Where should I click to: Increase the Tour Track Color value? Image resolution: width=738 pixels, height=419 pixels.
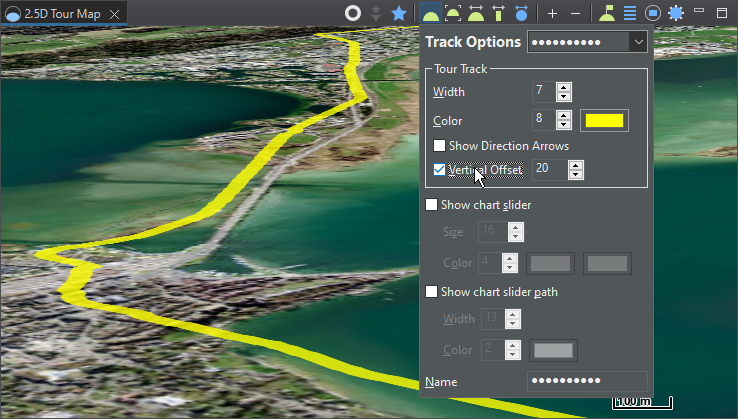(x=564, y=115)
